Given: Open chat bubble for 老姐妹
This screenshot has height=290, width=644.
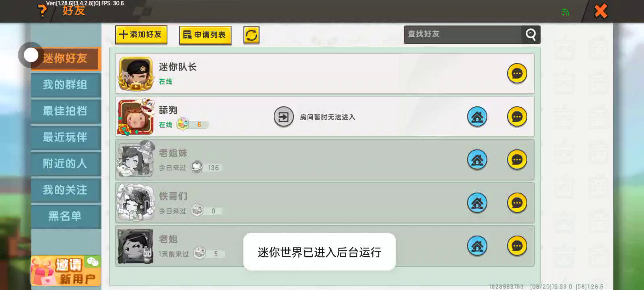Looking at the screenshot, I should coord(517,160).
